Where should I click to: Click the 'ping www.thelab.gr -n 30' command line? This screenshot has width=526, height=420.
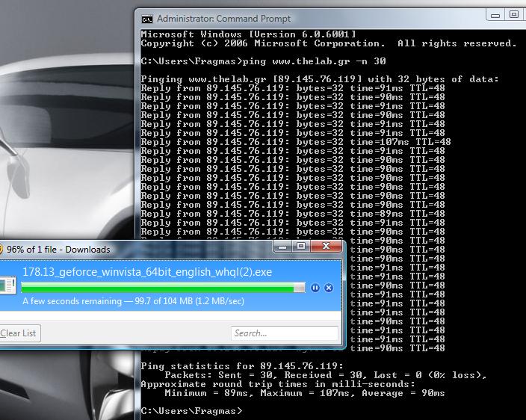pos(315,61)
